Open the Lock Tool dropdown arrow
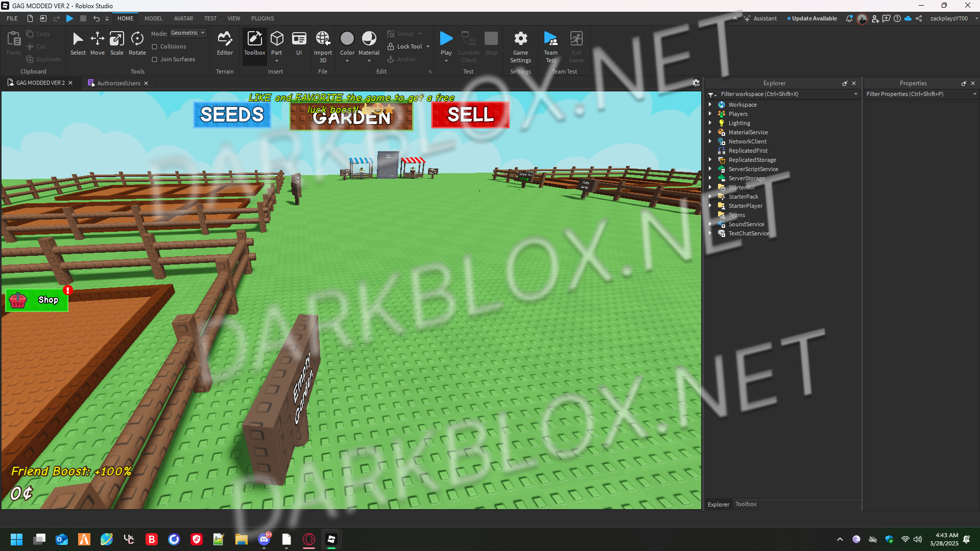The image size is (980, 551). [428, 46]
